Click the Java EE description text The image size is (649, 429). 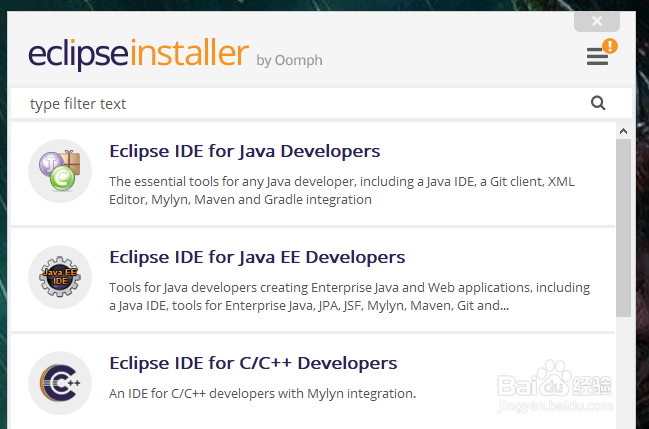(x=349, y=296)
